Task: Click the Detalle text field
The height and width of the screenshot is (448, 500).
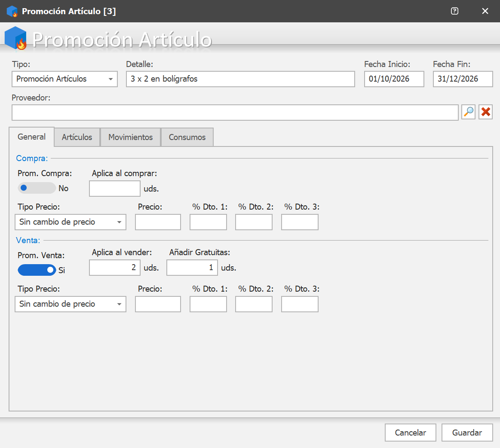Action: click(x=240, y=79)
